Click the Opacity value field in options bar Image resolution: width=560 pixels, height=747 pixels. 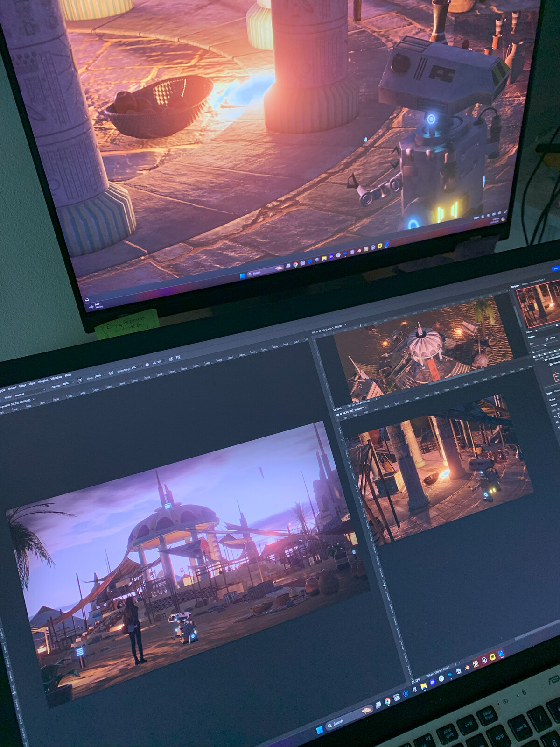pos(66,384)
